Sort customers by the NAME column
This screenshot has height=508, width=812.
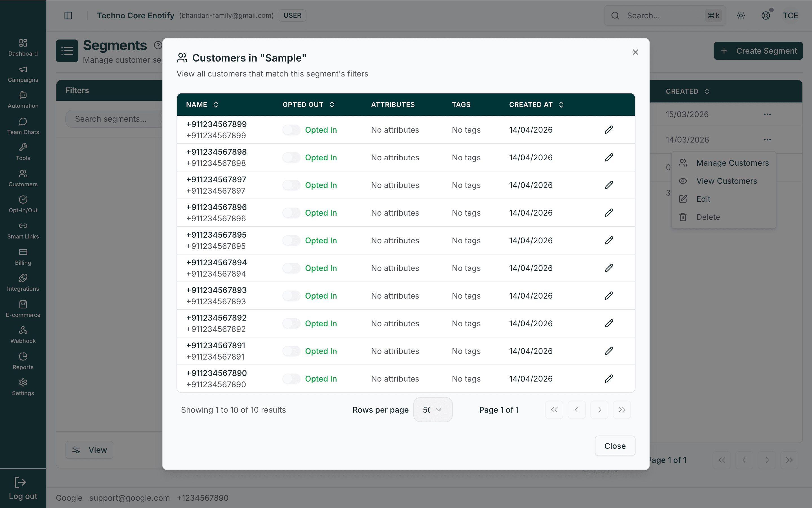(202, 104)
